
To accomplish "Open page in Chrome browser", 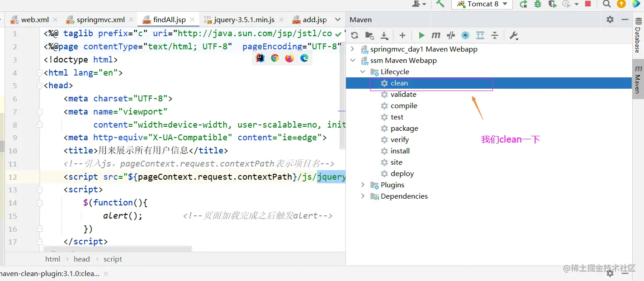I will click(x=275, y=58).
